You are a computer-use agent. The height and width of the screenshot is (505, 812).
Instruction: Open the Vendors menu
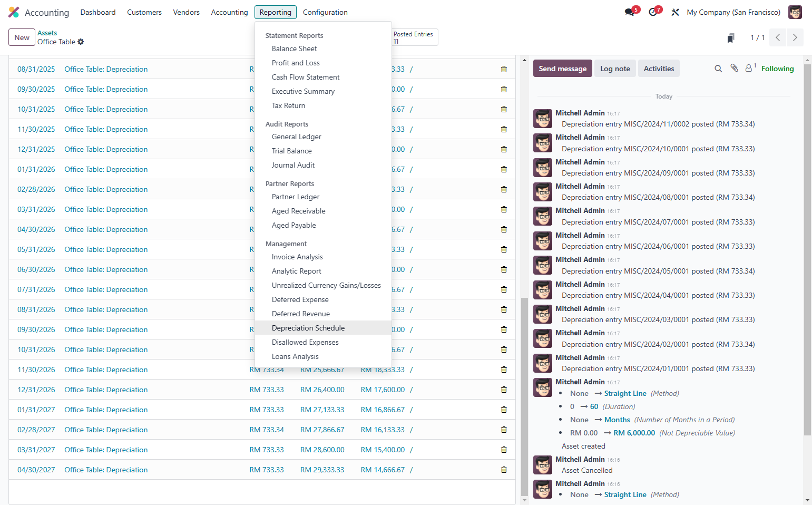point(187,12)
